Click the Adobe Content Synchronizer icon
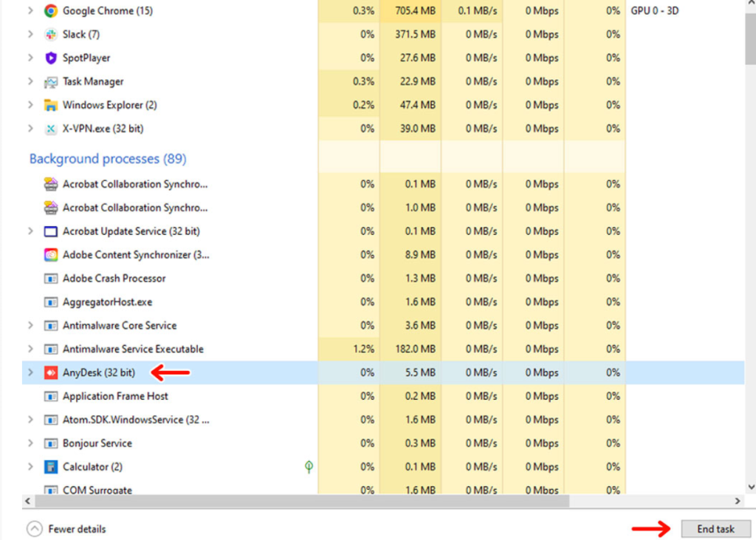 (51, 255)
